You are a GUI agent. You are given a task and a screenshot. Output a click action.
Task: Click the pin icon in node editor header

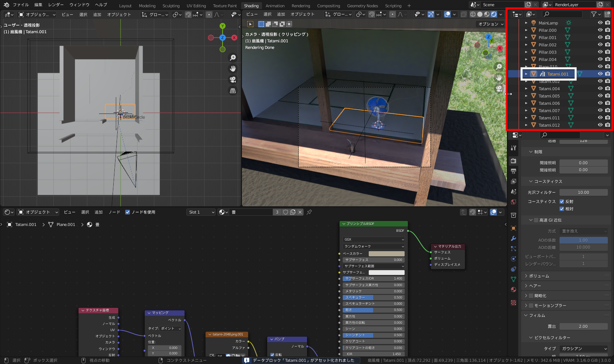(x=309, y=212)
